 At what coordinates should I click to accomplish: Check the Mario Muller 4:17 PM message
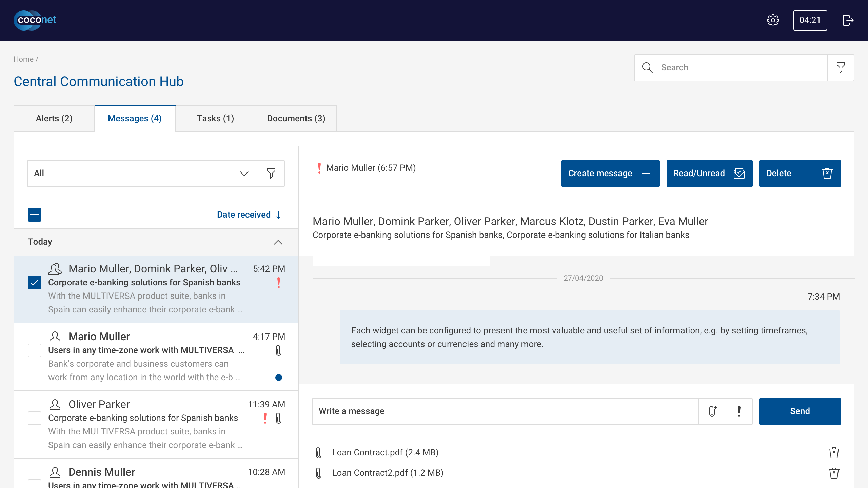click(35, 350)
